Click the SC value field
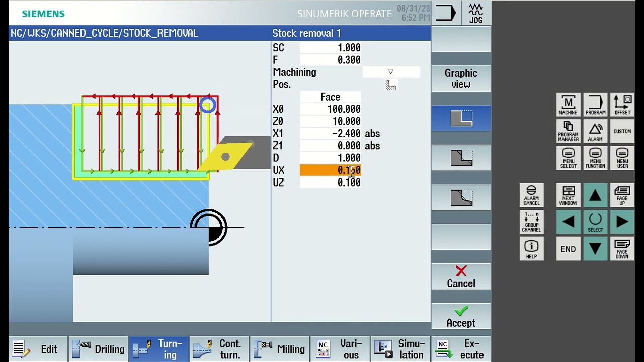 click(x=331, y=48)
